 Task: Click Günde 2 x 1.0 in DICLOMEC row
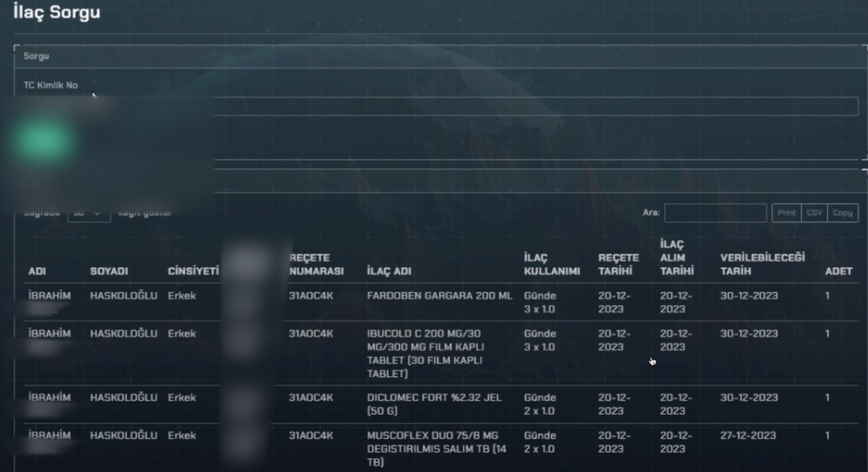(540, 404)
